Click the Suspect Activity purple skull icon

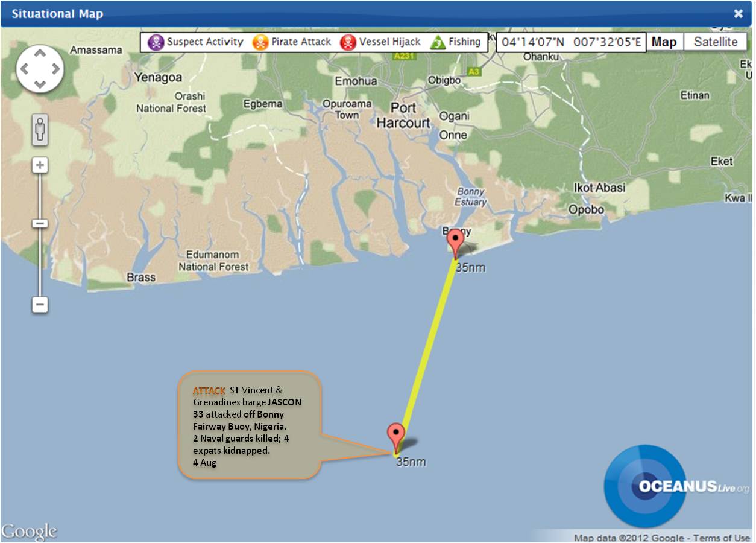click(156, 42)
